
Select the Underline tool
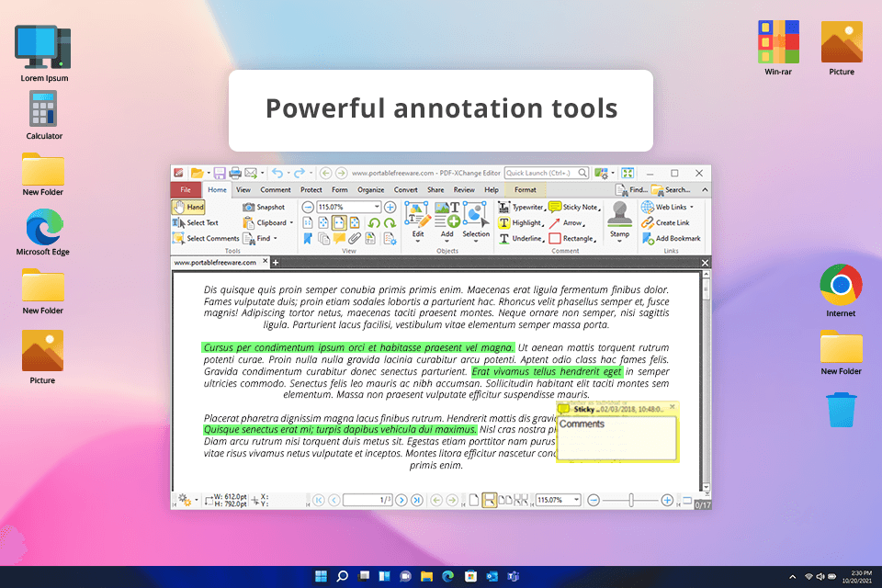[x=522, y=239]
